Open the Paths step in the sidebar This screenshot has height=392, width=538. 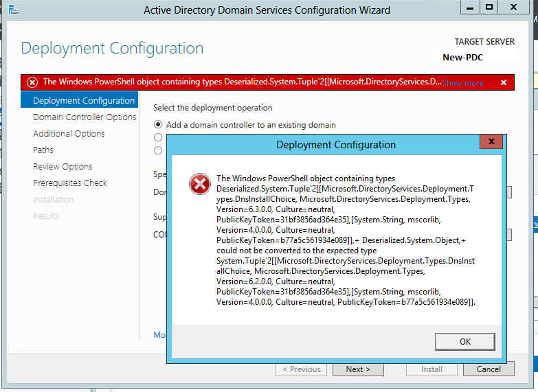(43, 150)
